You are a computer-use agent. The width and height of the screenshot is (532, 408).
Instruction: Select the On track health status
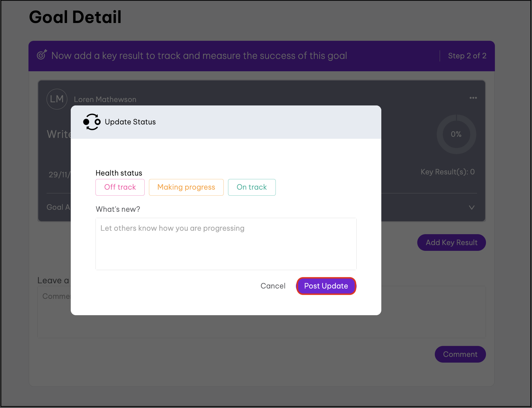pyautogui.click(x=252, y=187)
